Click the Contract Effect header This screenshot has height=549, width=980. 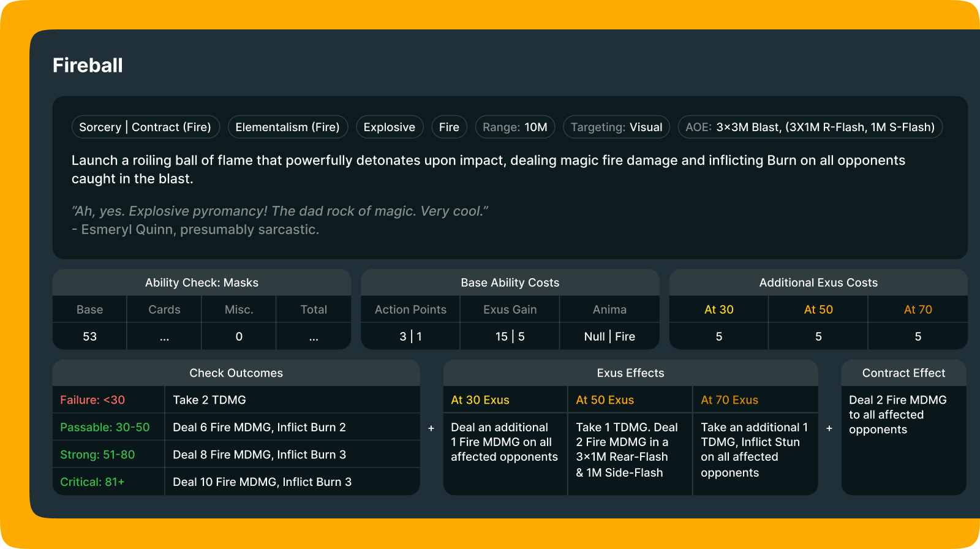pos(903,373)
